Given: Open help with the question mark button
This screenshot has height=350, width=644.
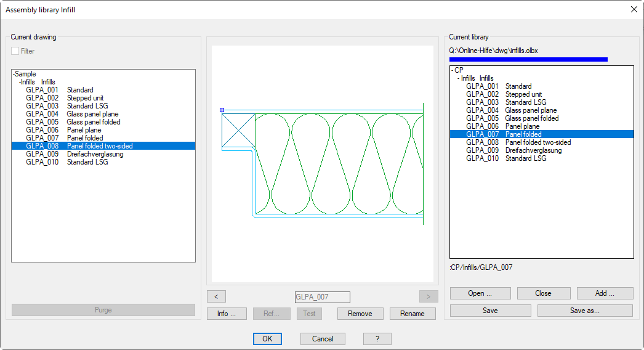Looking at the screenshot, I should [x=377, y=339].
